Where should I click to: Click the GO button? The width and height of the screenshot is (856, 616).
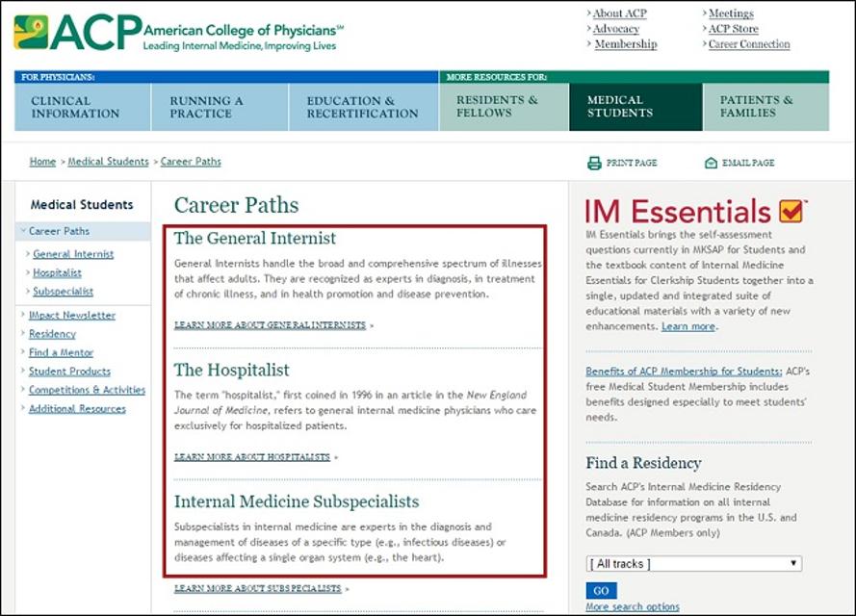(601, 590)
